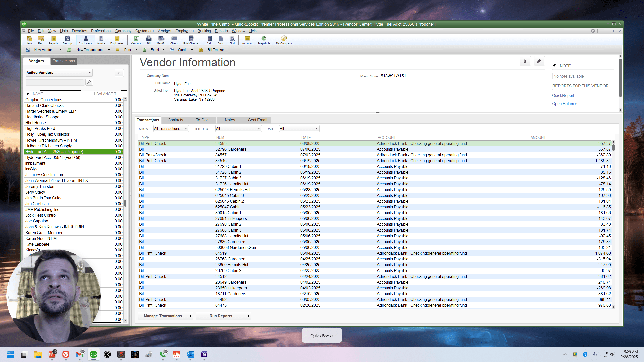Click the vendor list scrollbar thumb
The height and width of the screenshot is (362, 644).
[125, 203]
